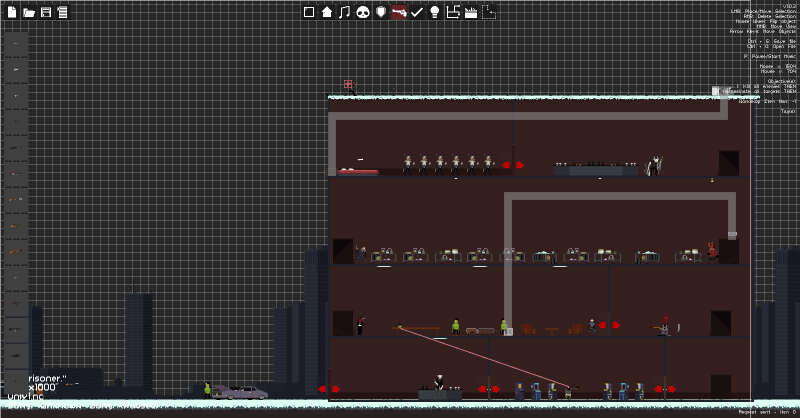Select the dark elevator door on top floor
Image resolution: width=800 pixels, height=418 pixels.
tap(729, 163)
